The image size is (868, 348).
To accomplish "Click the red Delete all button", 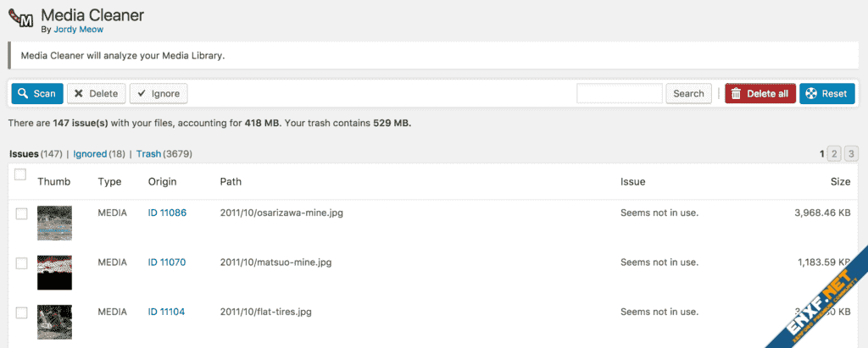I will point(759,93).
